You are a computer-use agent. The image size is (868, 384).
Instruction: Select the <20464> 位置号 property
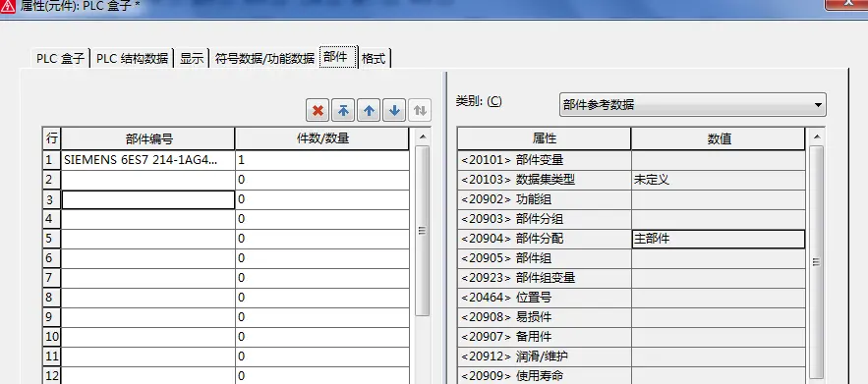click(545, 298)
